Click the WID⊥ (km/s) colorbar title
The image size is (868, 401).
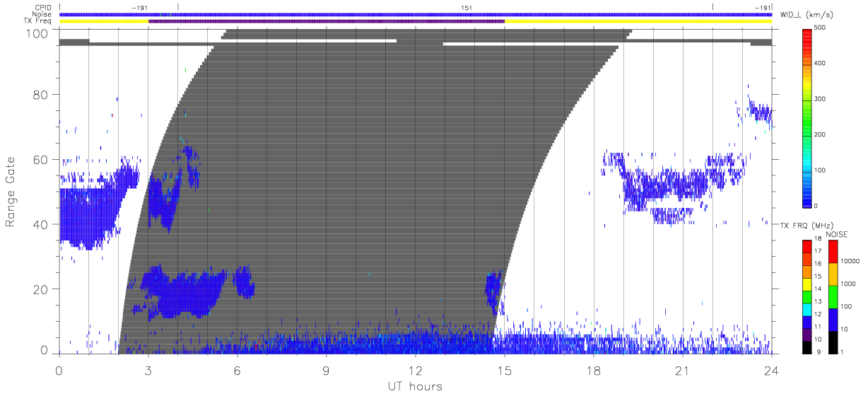808,15
